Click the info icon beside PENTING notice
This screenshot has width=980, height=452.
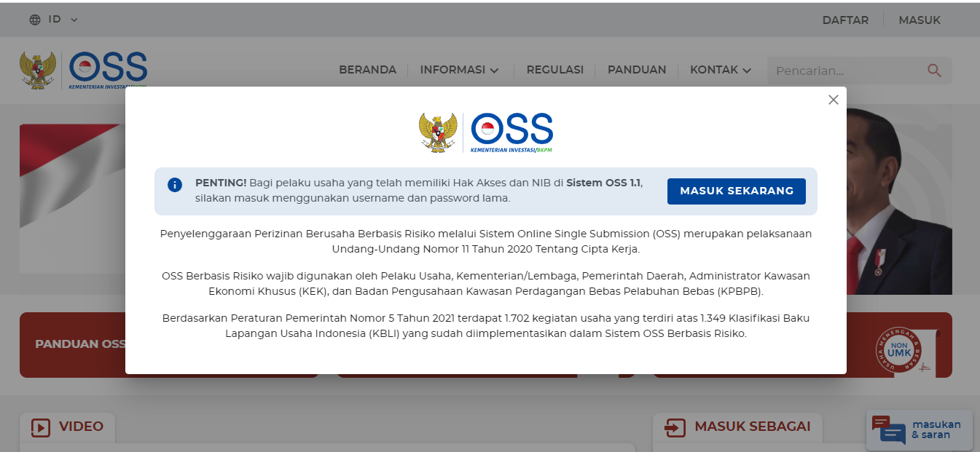coord(175,185)
